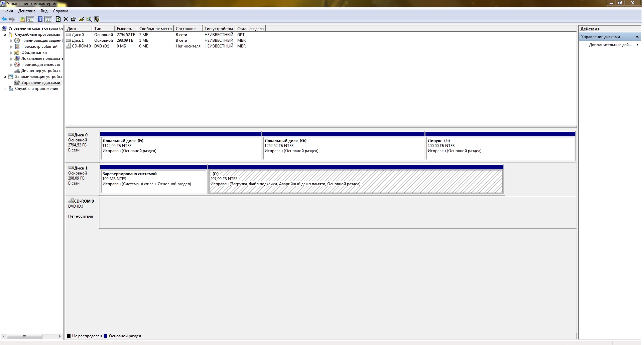This screenshot has width=644, height=345.
Task: Click the CD-ROM 0 icon in list
Action: pos(69,46)
